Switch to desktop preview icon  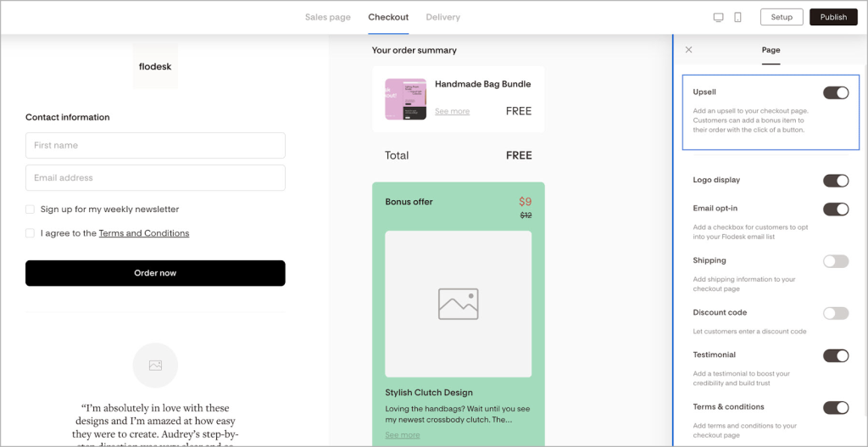(718, 17)
